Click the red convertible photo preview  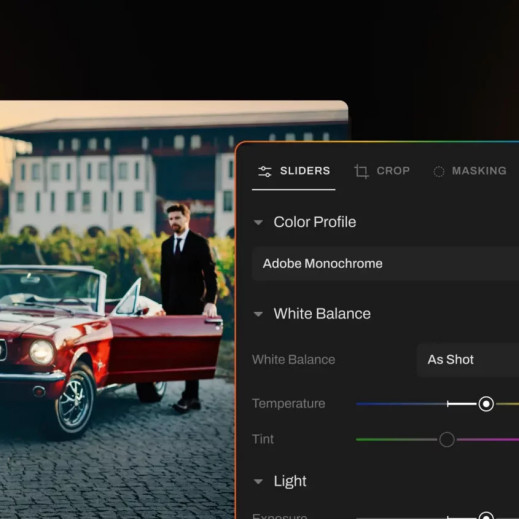pyautogui.click(x=117, y=310)
